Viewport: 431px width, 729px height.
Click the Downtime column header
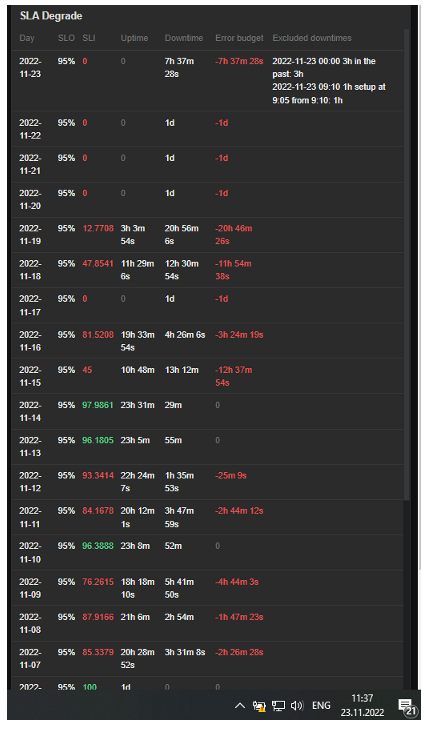tap(184, 38)
